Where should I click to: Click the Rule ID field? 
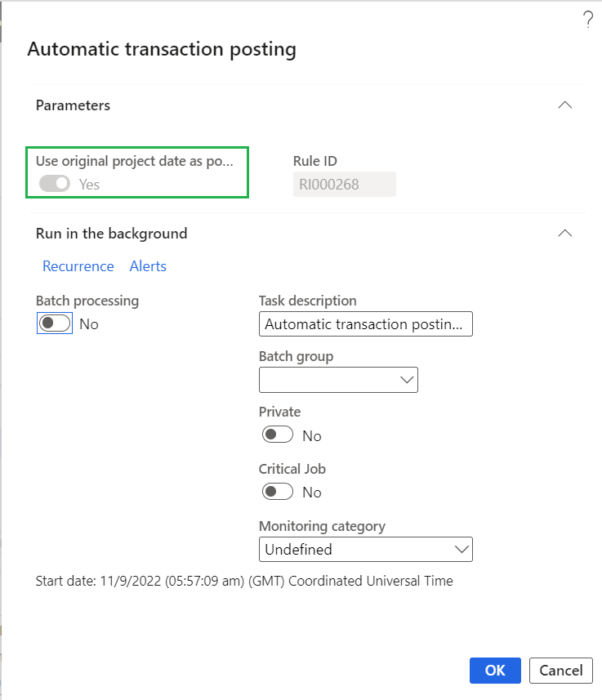344,185
